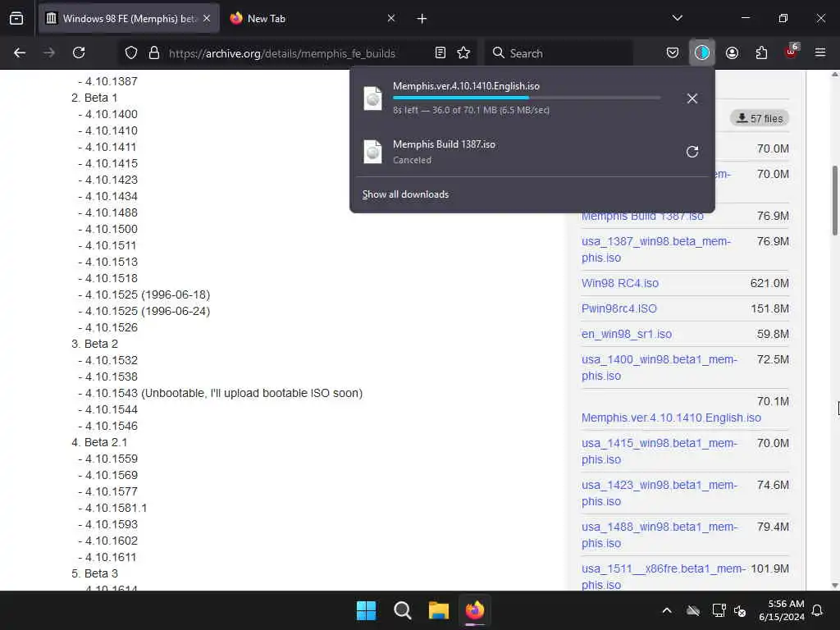Open Memphis Build 1387.iso link

pyautogui.click(x=642, y=217)
